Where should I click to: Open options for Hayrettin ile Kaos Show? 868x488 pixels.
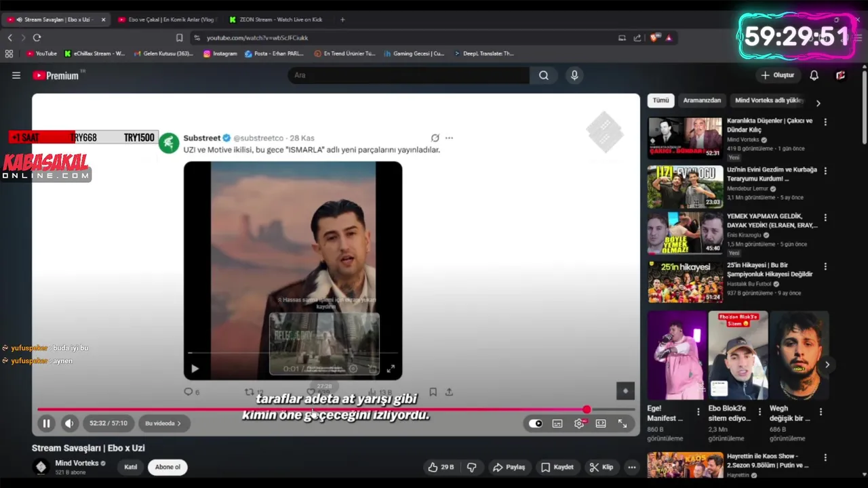click(825, 457)
